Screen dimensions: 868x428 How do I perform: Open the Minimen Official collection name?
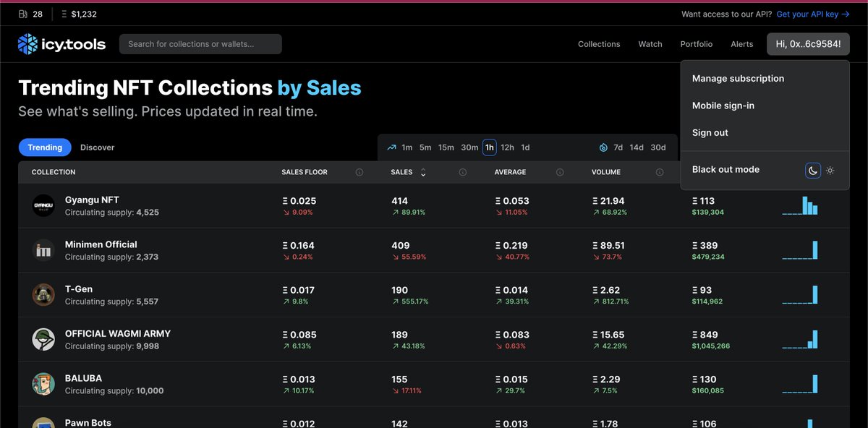[x=101, y=244]
